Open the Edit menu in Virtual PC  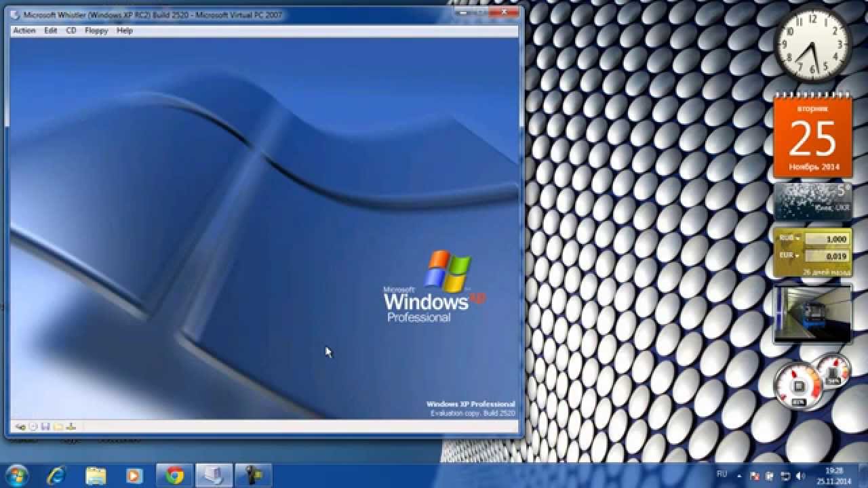pos(51,30)
